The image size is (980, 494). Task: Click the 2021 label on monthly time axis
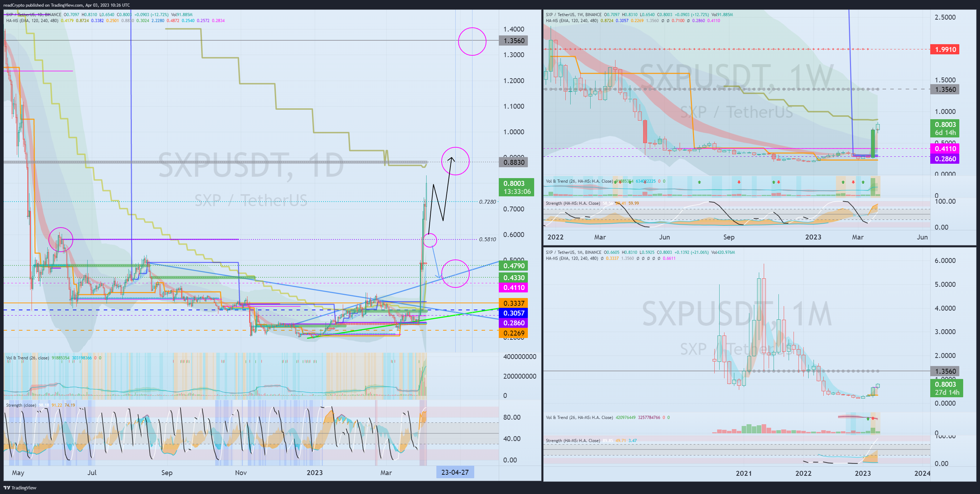point(743,473)
